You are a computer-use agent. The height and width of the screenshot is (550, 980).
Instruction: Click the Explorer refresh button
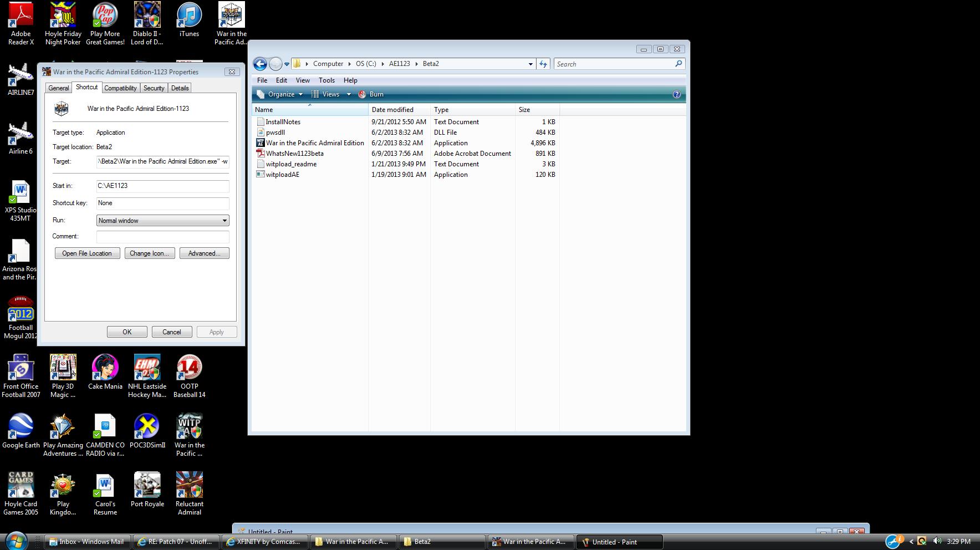tap(543, 64)
